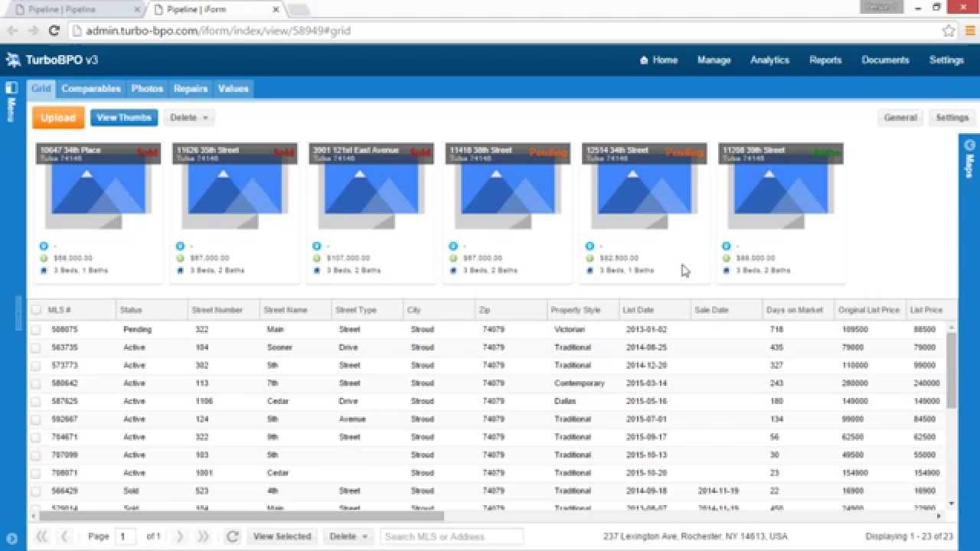
Task: Click the TurboBPO v3 logo
Action: click(x=52, y=60)
